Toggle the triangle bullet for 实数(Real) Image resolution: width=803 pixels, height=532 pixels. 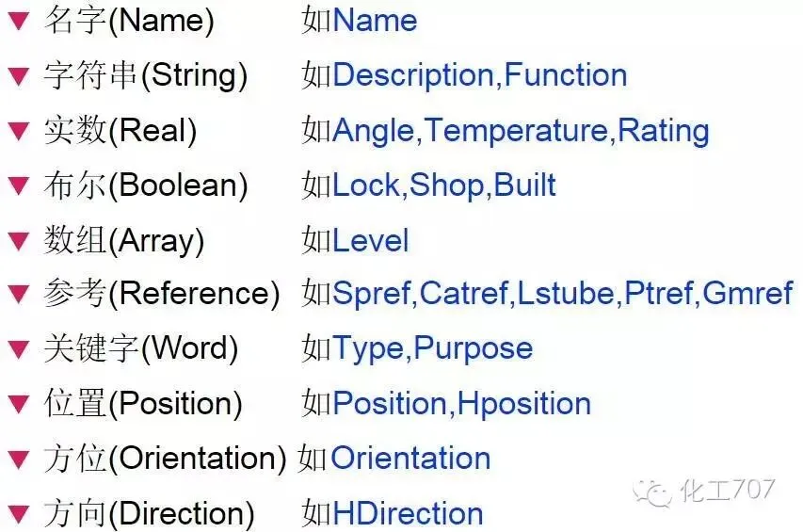point(19,131)
